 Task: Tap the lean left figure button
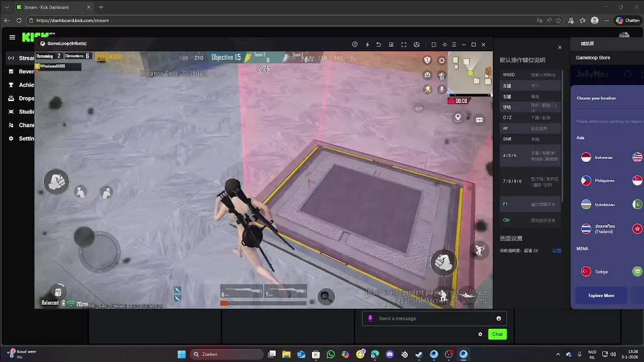(80, 191)
